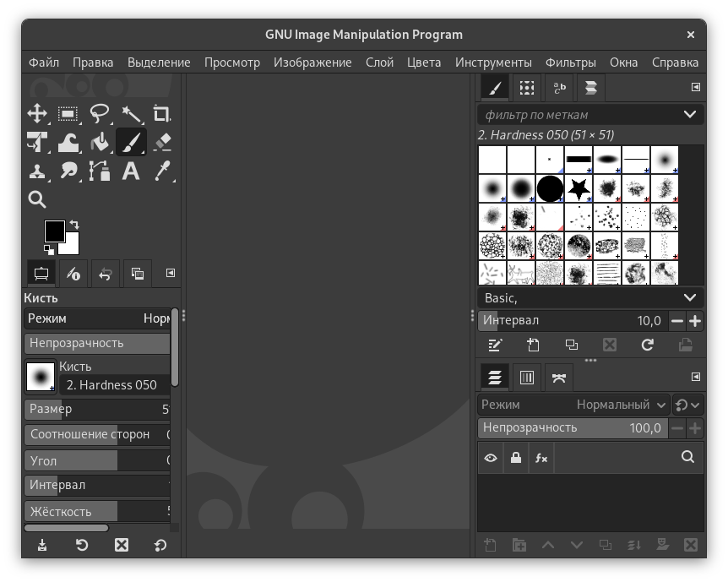Switch to the Undo History tab

tap(106, 274)
